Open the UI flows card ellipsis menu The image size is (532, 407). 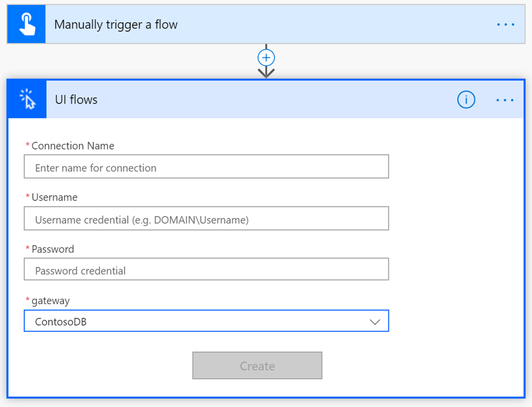[505, 100]
